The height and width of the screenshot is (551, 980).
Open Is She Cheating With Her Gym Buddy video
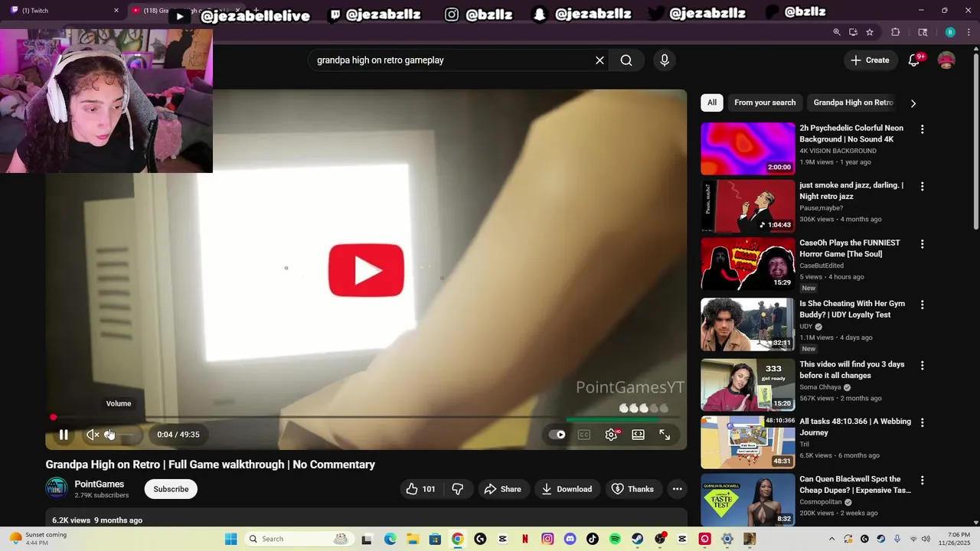click(x=852, y=309)
